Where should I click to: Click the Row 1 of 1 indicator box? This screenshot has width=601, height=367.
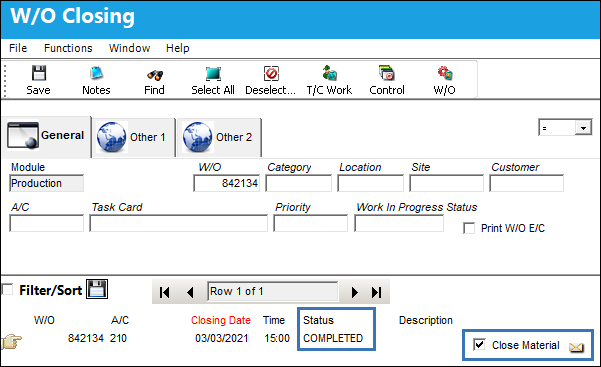pyautogui.click(x=273, y=291)
